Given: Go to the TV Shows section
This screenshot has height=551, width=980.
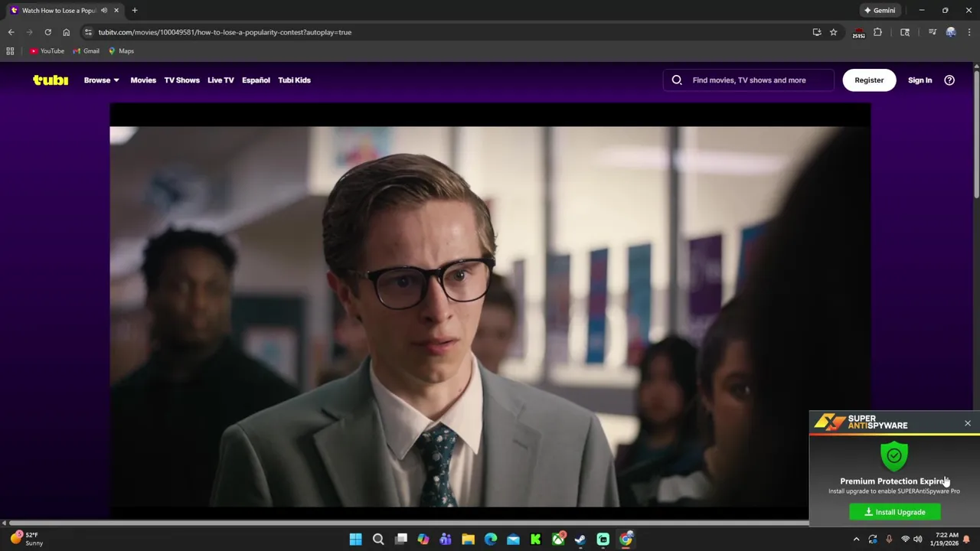Looking at the screenshot, I should [x=181, y=80].
